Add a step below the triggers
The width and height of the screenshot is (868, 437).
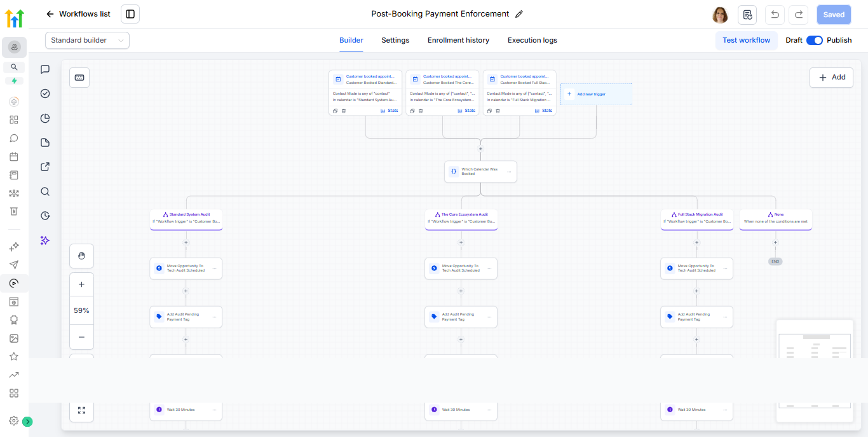[x=481, y=149]
